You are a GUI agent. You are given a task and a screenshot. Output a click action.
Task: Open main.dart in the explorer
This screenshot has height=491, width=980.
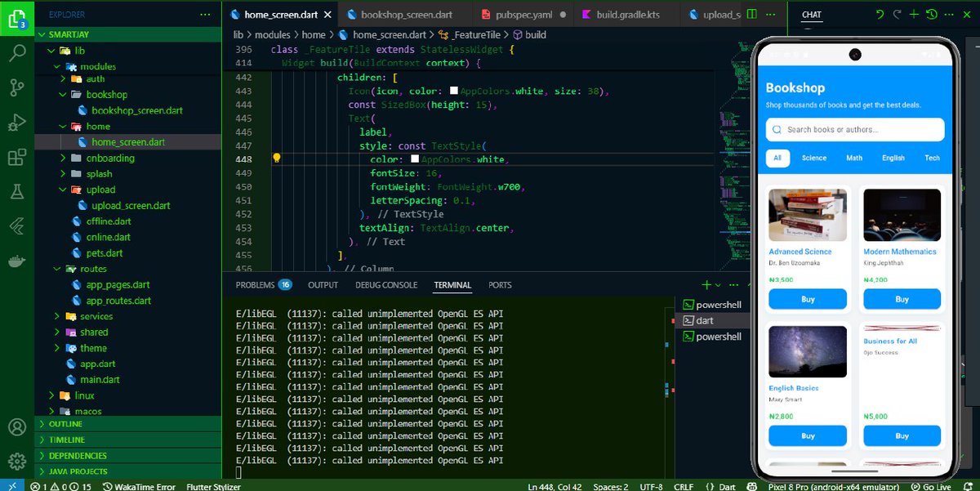pos(100,380)
